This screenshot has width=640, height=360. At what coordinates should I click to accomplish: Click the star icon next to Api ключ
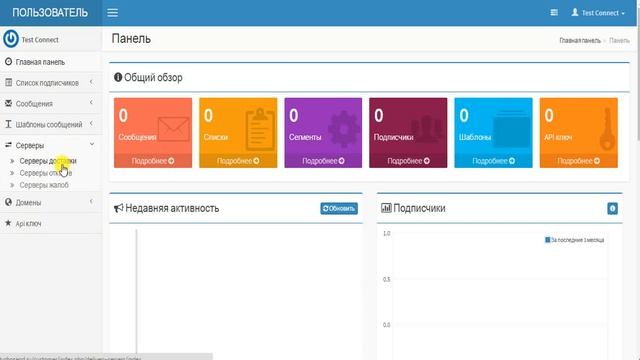point(8,223)
